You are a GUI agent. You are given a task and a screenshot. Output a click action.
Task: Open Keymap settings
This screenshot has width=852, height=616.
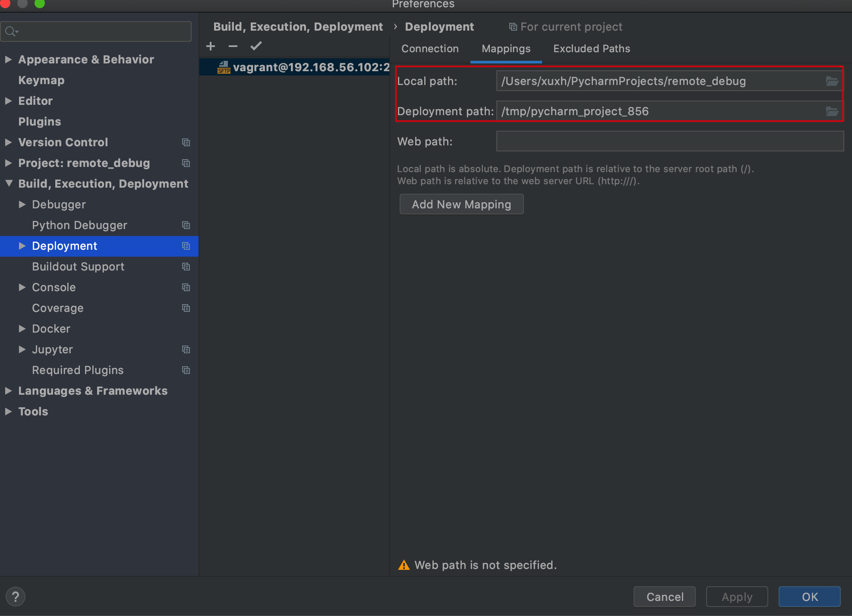click(41, 80)
